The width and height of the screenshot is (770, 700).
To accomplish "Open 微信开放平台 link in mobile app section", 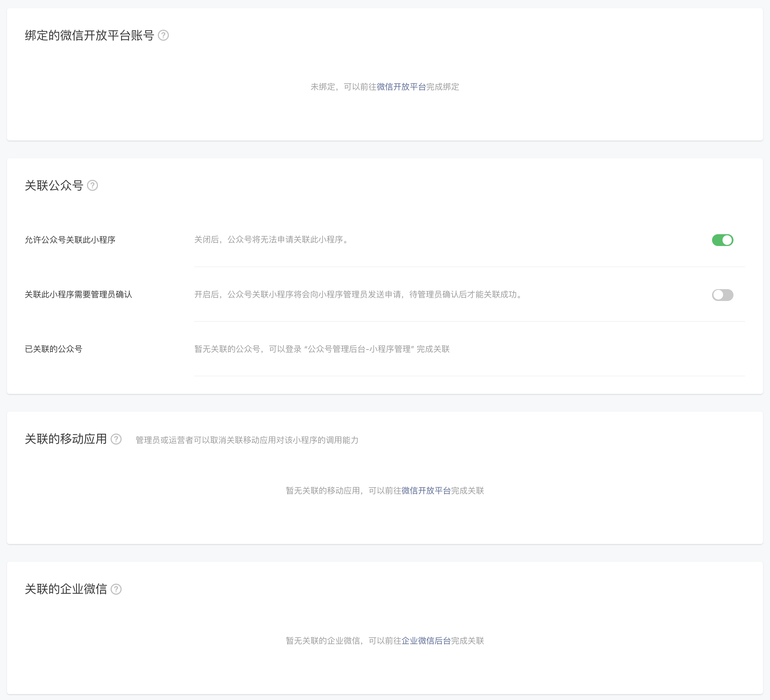I will (426, 491).
